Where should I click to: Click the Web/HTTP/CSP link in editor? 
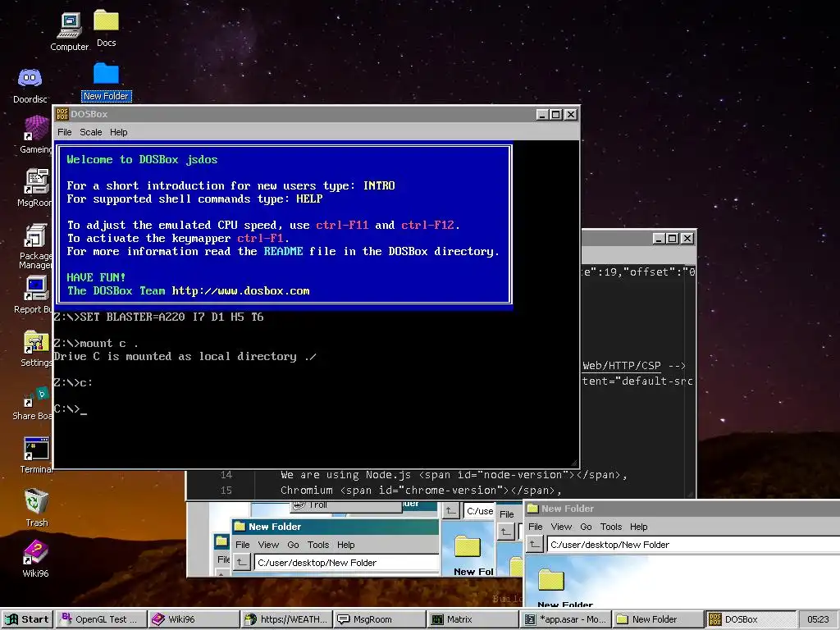[622, 366]
